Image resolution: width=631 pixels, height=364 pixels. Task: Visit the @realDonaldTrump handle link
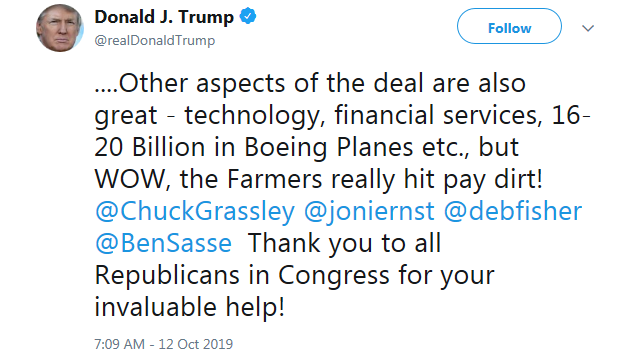(155, 40)
